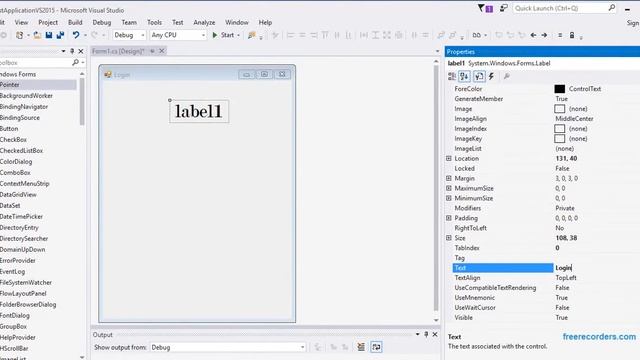640x360 pixels.
Task: Click the Clear All output icon
Action: click(361, 347)
